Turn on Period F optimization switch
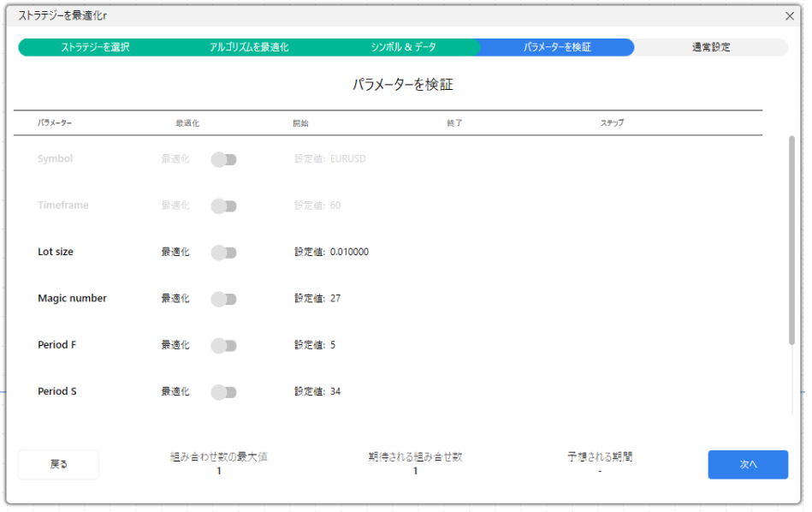This screenshot has width=812, height=512. 223,345
